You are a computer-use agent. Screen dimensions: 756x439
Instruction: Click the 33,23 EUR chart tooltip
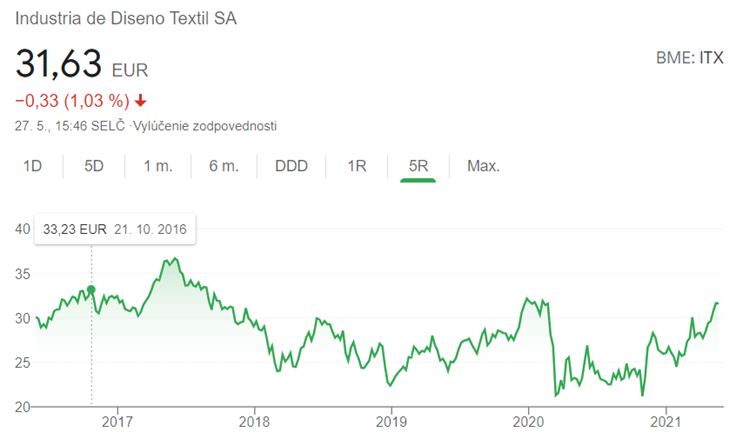114,229
